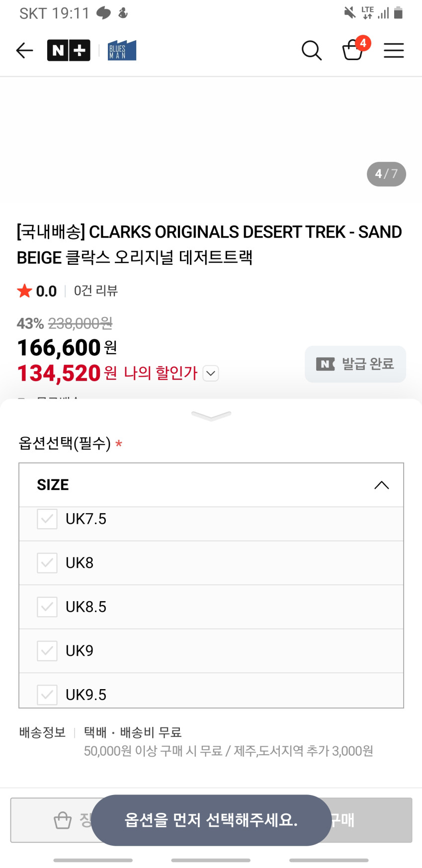The image size is (422, 868).
Task: Check the UK8 size option
Action: (47, 563)
